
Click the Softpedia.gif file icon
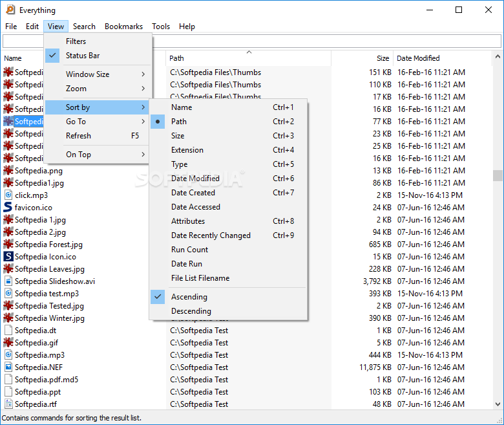point(8,342)
